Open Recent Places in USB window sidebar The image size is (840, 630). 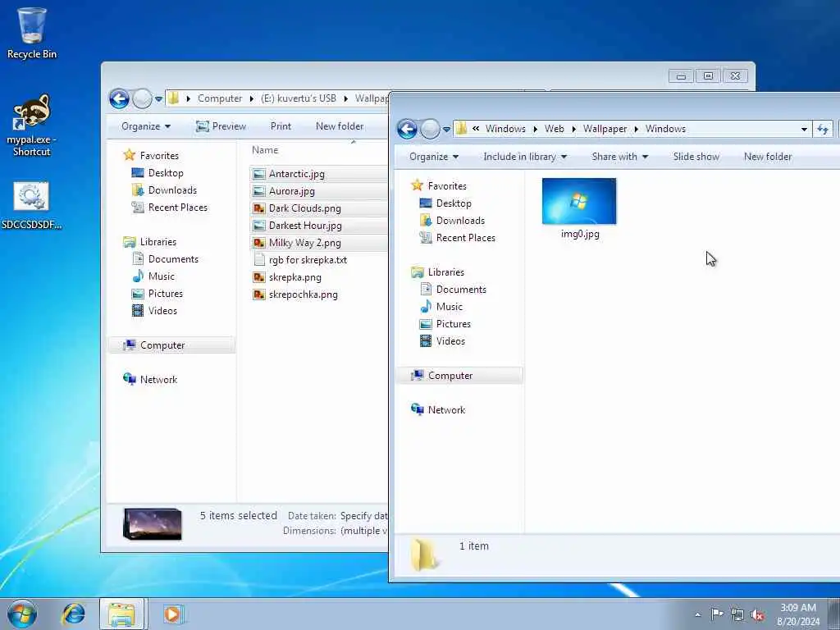pos(177,208)
